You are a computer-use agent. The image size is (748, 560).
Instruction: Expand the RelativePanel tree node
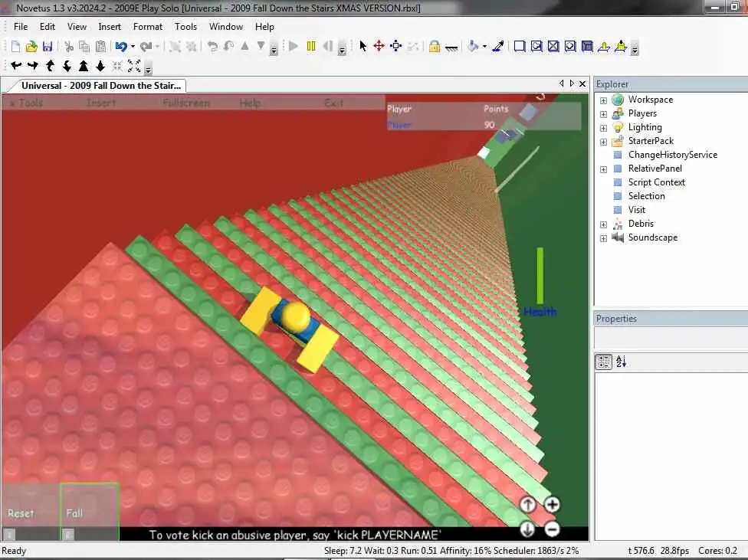(603, 169)
